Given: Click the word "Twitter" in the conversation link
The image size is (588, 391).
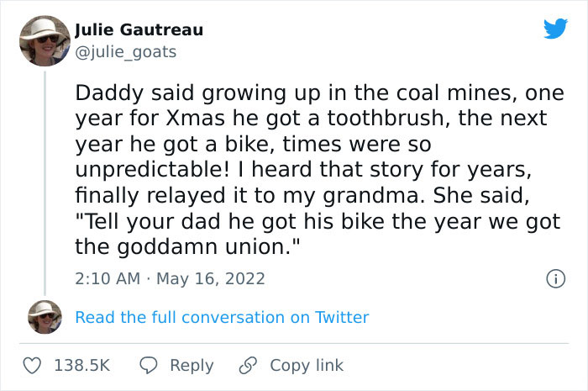Looking at the screenshot, I should (341, 317).
